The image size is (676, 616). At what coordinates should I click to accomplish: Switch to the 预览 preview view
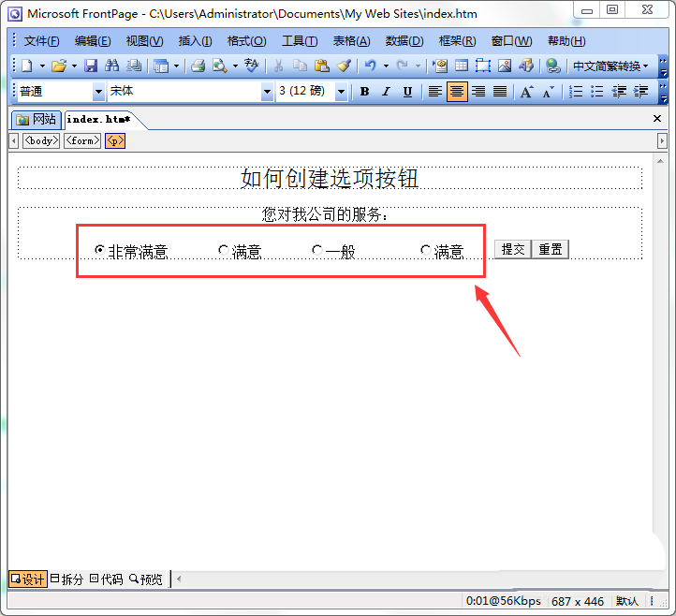click(x=146, y=579)
